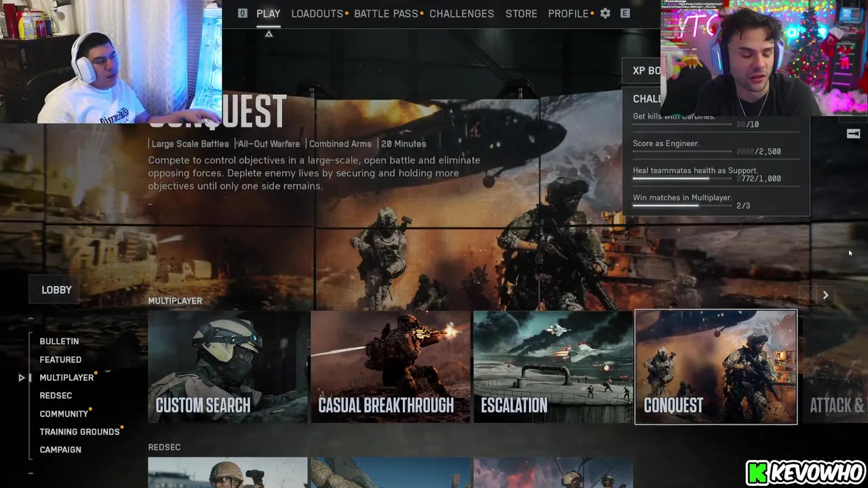Choose the partially visible ATTACK & mode card
The image size is (868, 488).
[833, 367]
